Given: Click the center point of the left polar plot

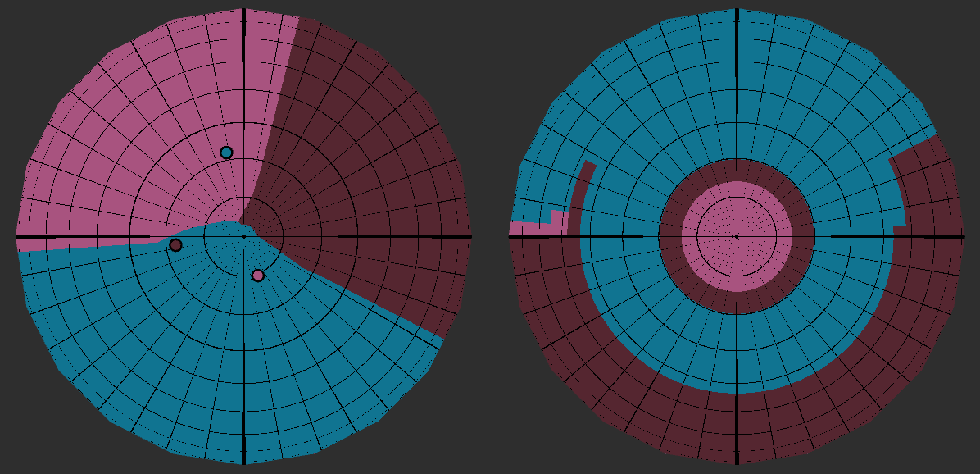Looking at the screenshot, I should click(243, 236).
